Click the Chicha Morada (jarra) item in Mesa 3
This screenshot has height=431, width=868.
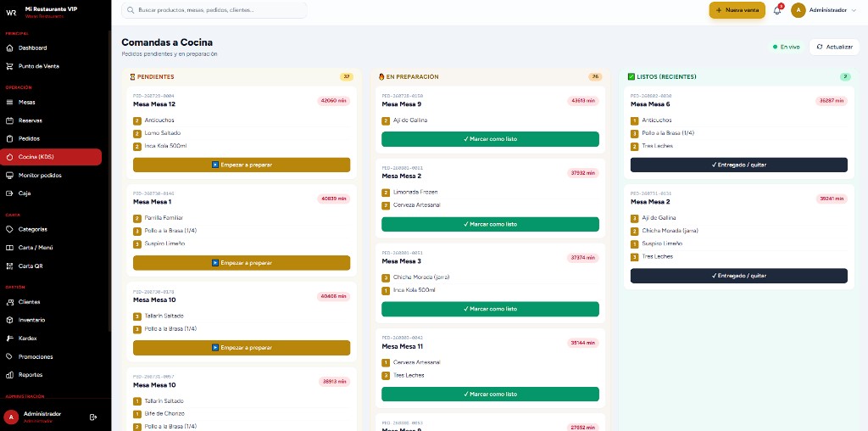pyautogui.click(x=420, y=277)
